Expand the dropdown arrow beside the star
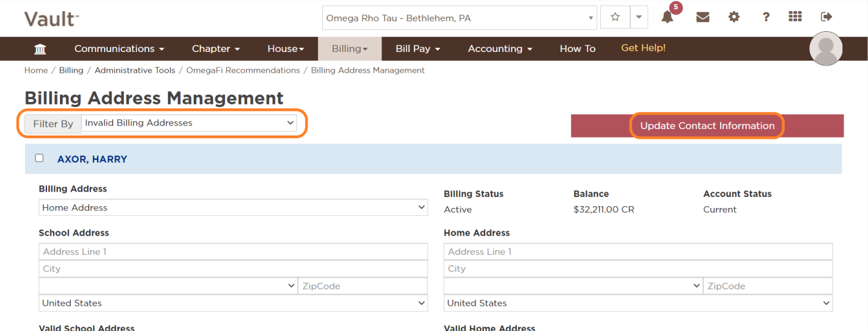Image resolution: width=868 pixels, height=331 pixels. [x=638, y=18]
